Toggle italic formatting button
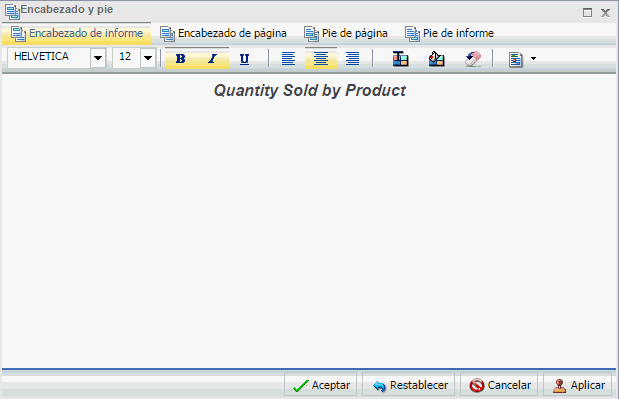This screenshot has height=399, width=619. 213,58
